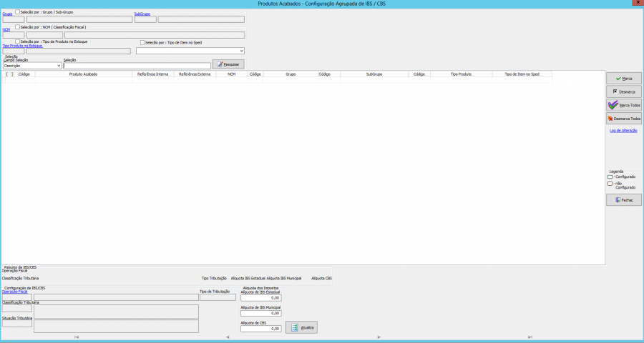Click the Produto Acabado column header
644x343 pixels.
tap(83, 74)
